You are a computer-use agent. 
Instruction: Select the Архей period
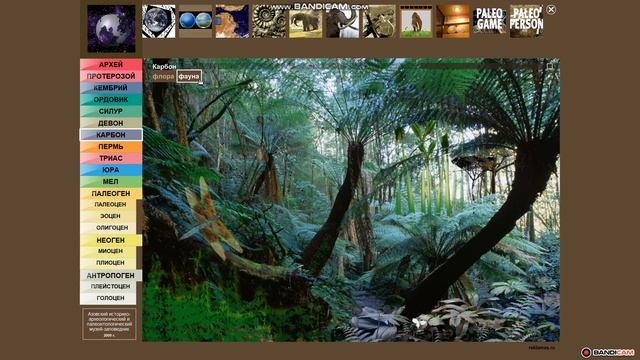pyautogui.click(x=111, y=64)
